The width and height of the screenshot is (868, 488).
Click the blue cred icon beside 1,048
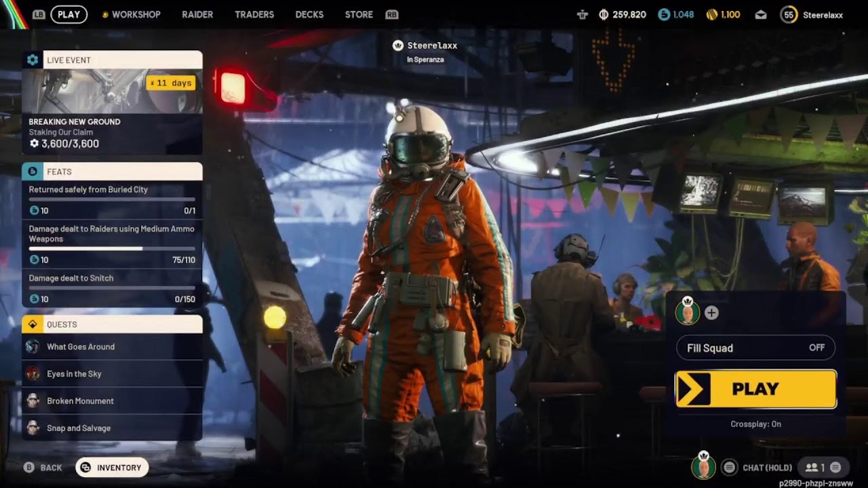click(664, 14)
